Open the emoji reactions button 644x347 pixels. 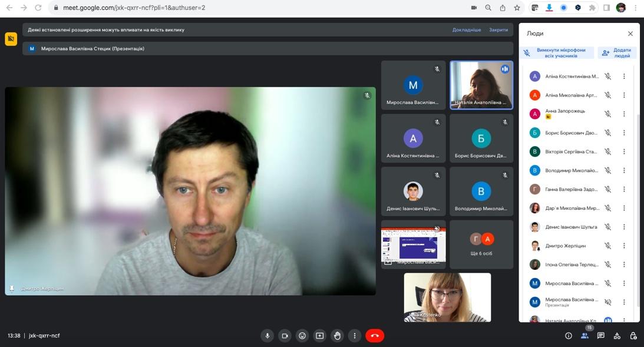pos(302,335)
